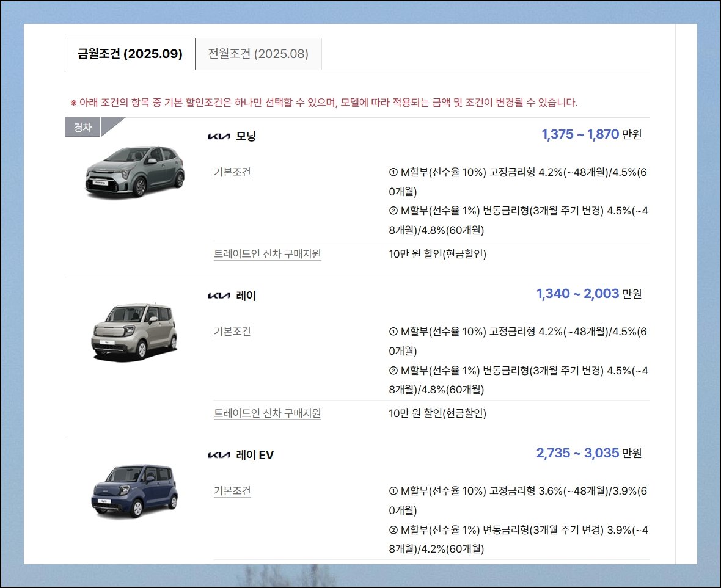721x588 pixels.
Task: Click 레이's ② M할부 변동금리형 4.5% text
Action: click(518, 379)
